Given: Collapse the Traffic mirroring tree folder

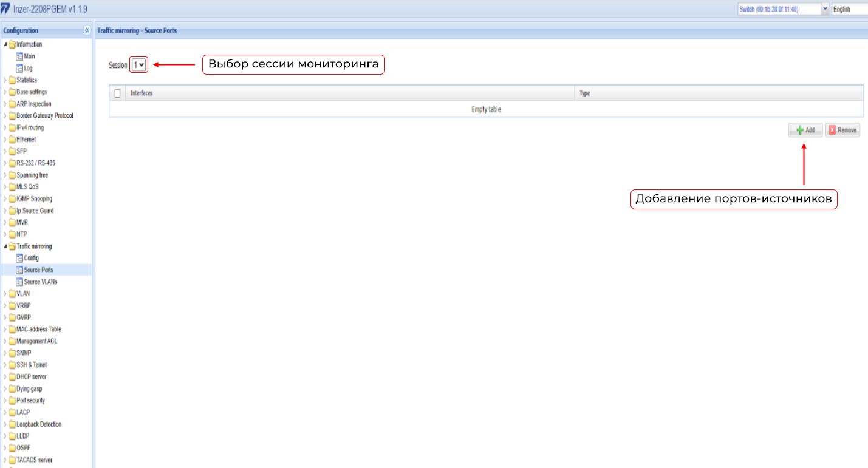Looking at the screenshot, I should (5, 246).
